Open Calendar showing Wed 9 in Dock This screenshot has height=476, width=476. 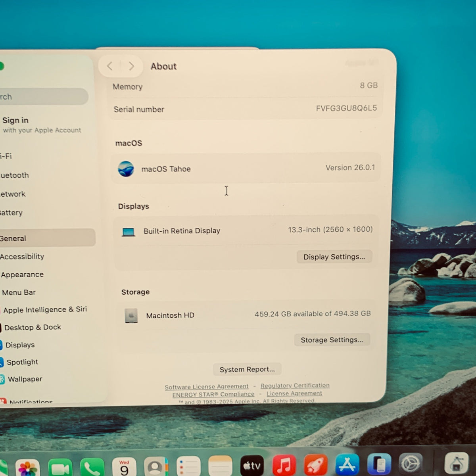coord(124,467)
